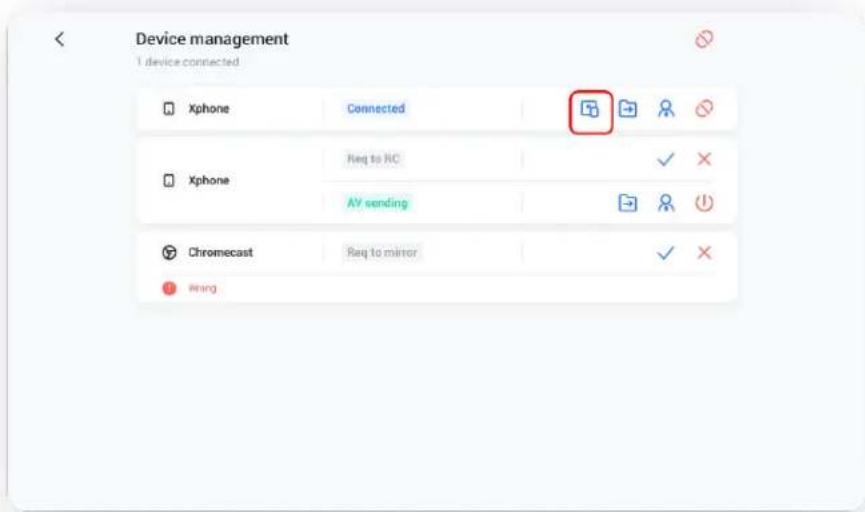Accept Chromecast mirror request
The height and width of the screenshot is (512, 865).
point(666,253)
